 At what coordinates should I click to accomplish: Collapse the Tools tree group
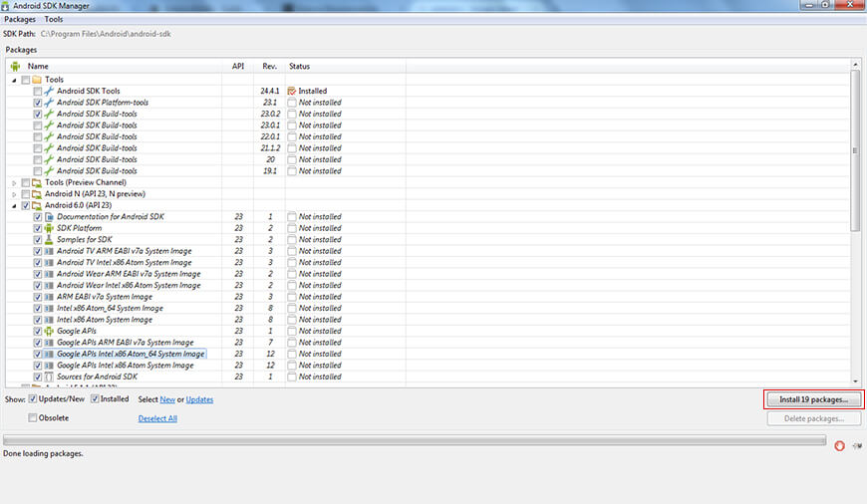(14, 80)
